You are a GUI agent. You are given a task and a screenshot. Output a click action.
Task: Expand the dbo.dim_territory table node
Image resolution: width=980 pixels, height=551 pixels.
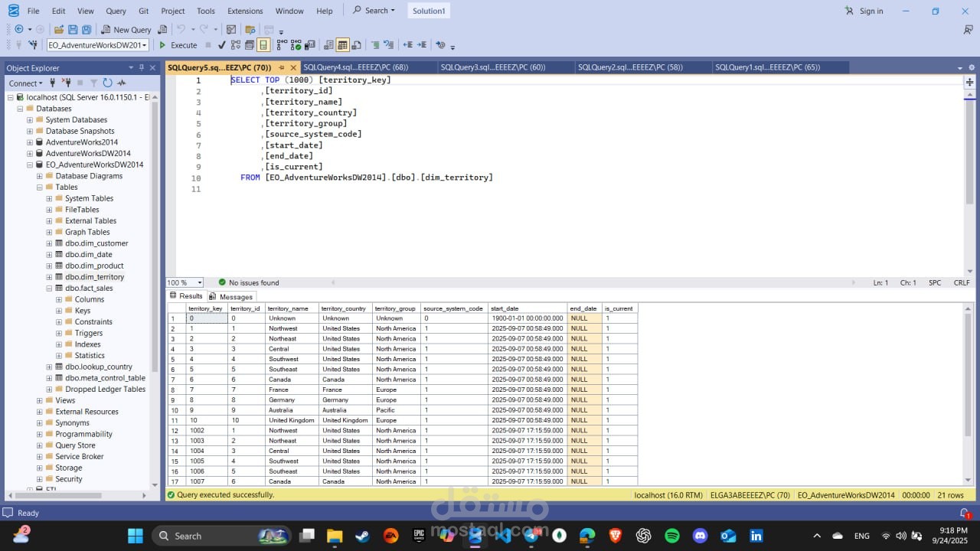50,277
